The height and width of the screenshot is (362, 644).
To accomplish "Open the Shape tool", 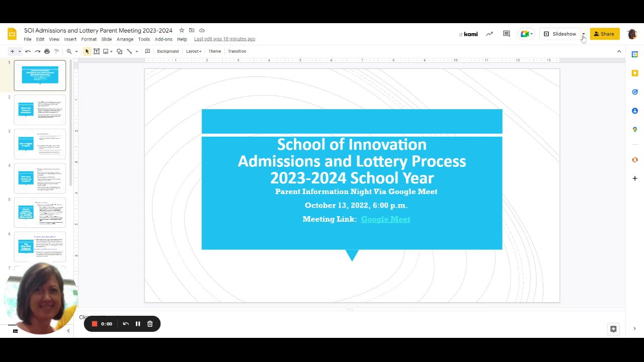I will [x=119, y=51].
